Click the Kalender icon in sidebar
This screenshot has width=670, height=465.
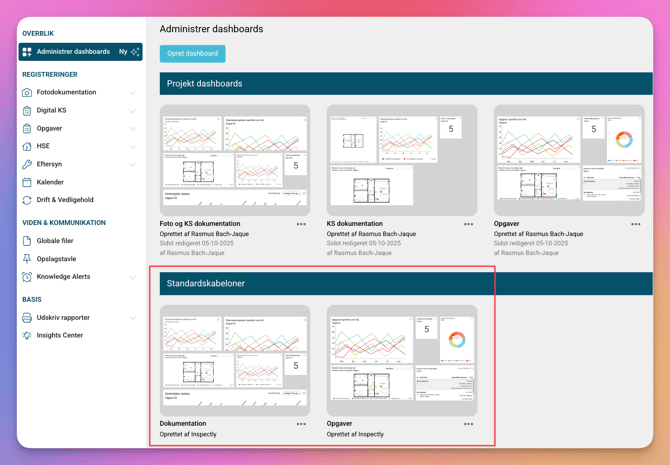[x=27, y=183]
